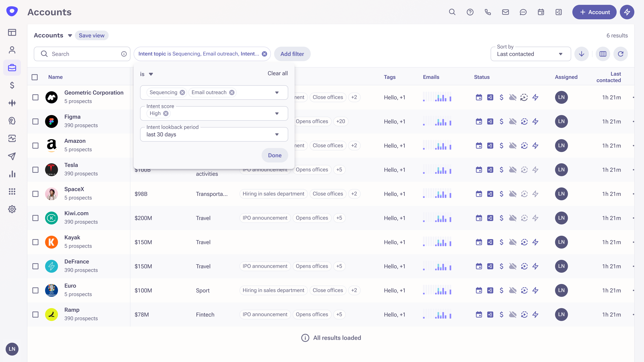Image resolution: width=644 pixels, height=362 pixels.
Task: Click lightning icon in Figma status row
Action: (x=535, y=121)
